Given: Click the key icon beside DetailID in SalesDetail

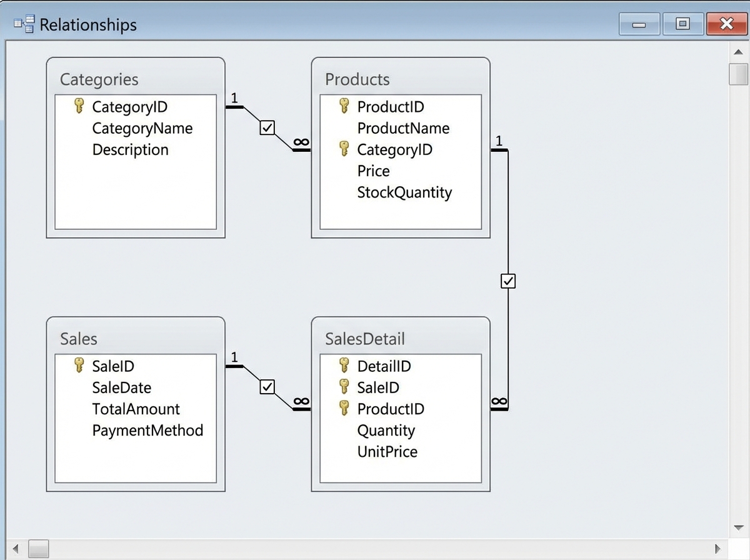Looking at the screenshot, I should [x=344, y=366].
